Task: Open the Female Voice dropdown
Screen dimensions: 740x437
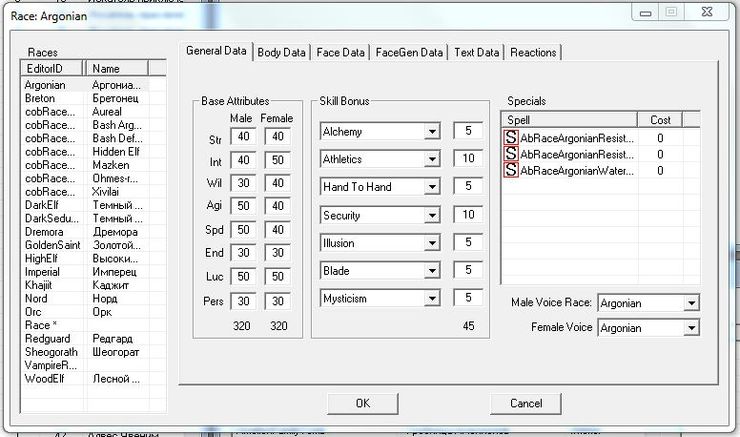Action: click(690, 328)
